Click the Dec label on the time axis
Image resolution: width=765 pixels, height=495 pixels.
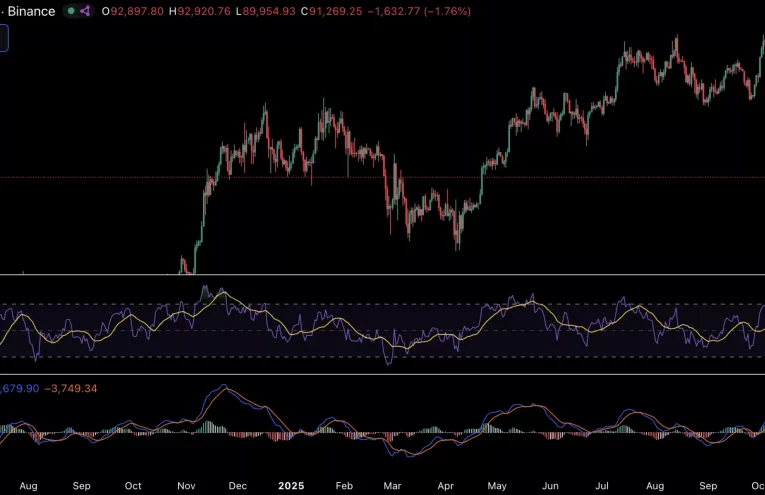[x=237, y=485]
